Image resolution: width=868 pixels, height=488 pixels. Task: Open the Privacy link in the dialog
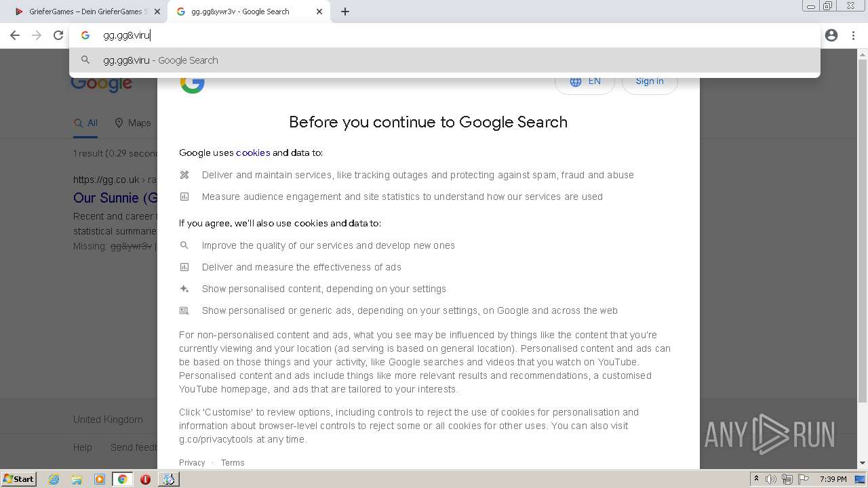[x=192, y=463]
